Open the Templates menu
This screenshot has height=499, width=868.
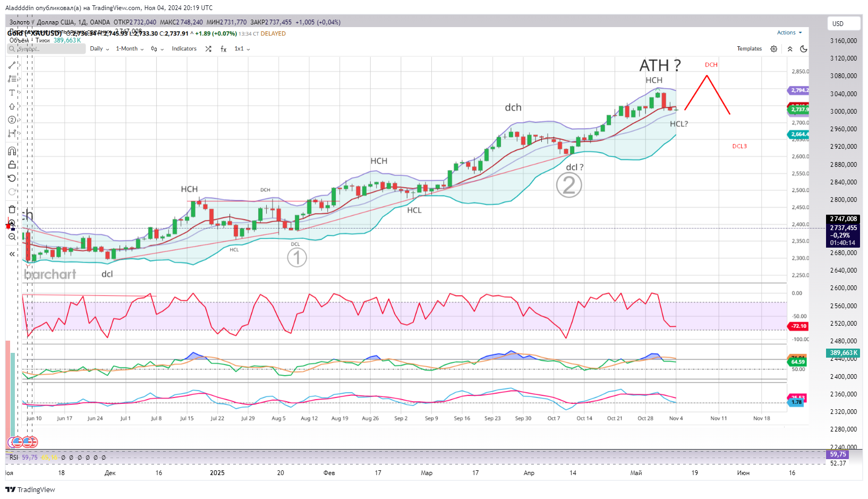(x=749, y=49)
